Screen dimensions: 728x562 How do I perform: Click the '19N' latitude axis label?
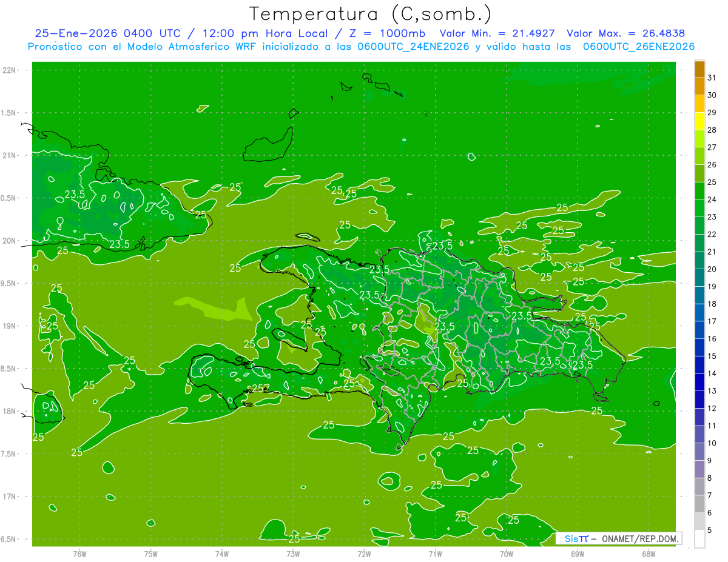(x=9, y=326)
